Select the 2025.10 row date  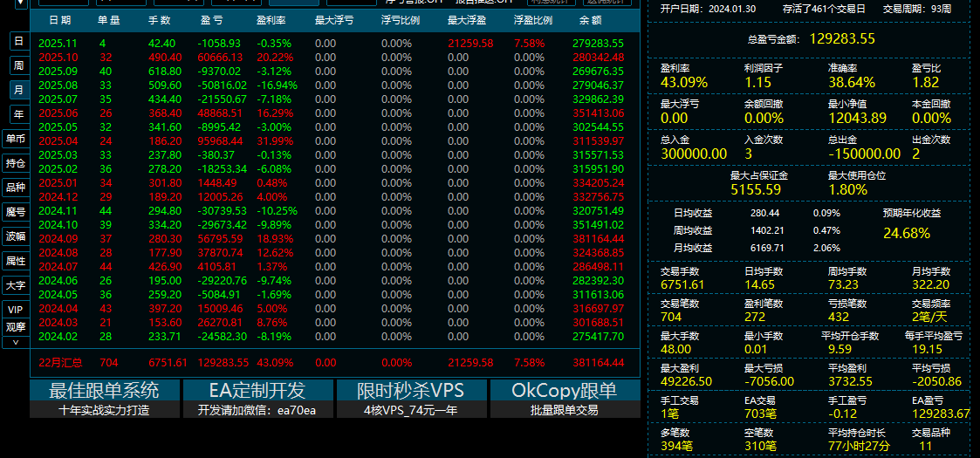(58, 58)
